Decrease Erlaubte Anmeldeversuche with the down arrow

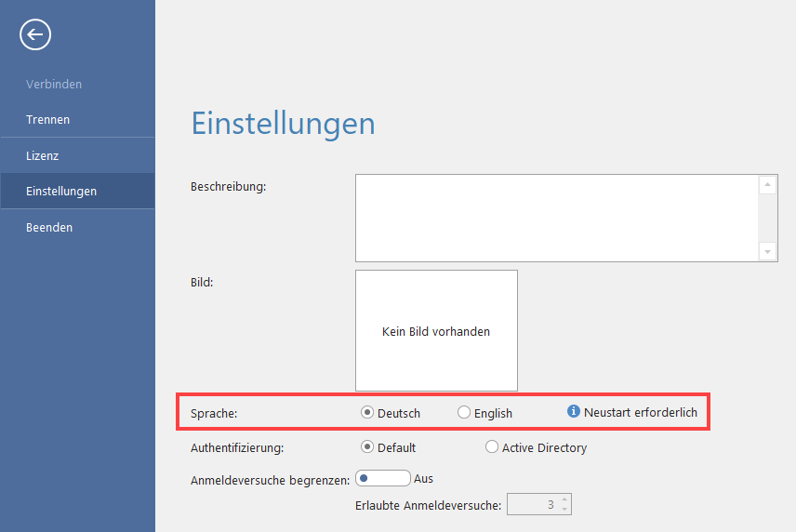[x=564, y=510]
